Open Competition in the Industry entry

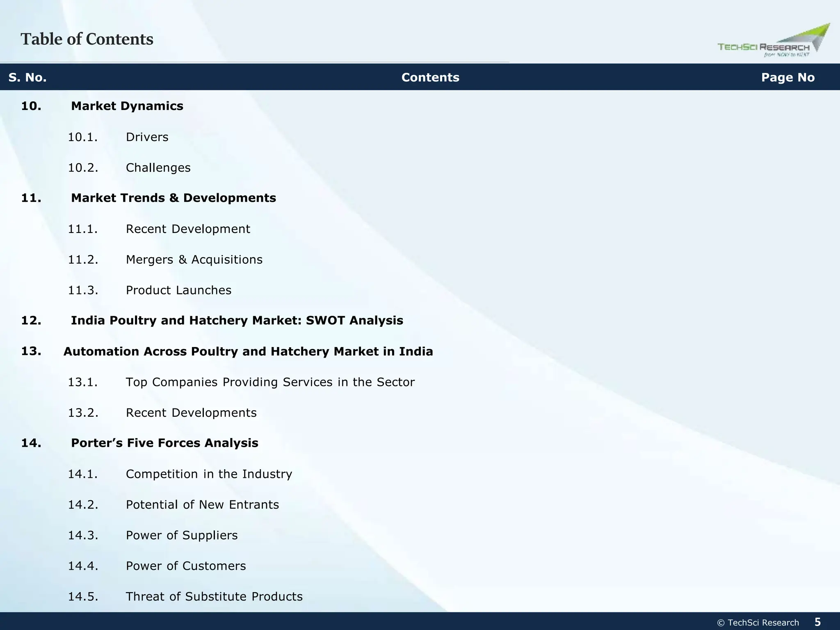coord(209,474)
